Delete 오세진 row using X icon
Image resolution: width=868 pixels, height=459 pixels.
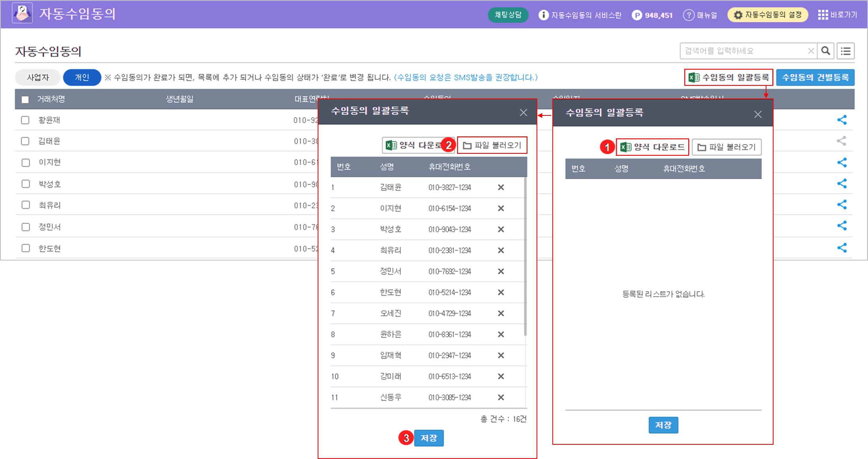point(501,314)
